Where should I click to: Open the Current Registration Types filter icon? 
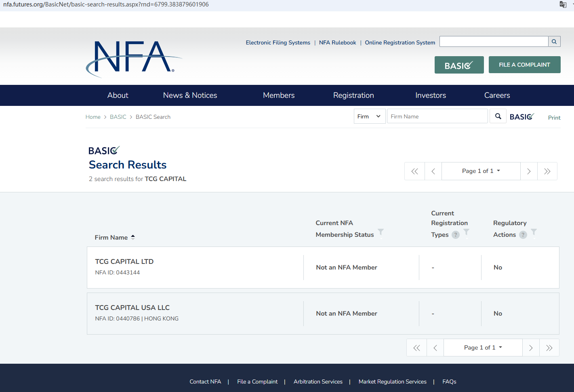coord(467,232)
